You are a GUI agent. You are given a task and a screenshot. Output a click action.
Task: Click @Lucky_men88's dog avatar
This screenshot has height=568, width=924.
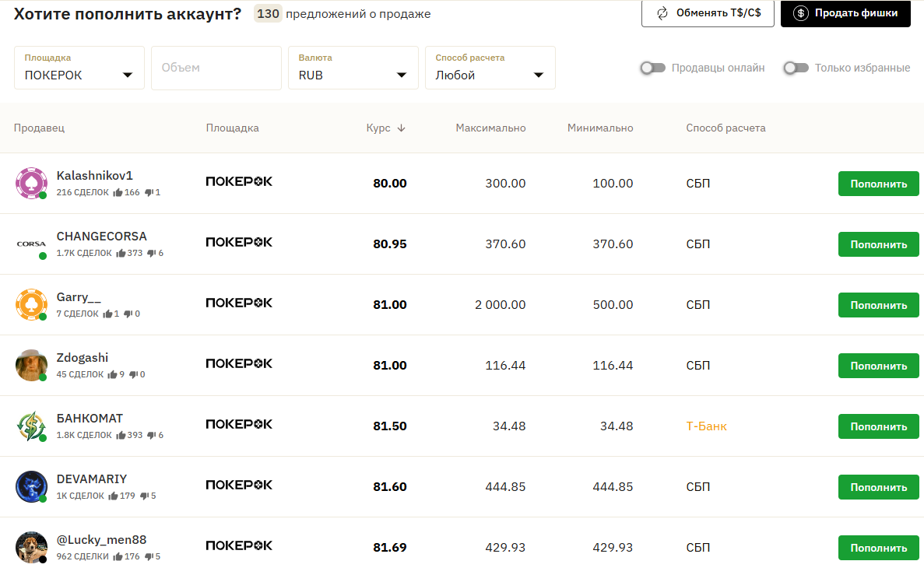coord(31,547)
